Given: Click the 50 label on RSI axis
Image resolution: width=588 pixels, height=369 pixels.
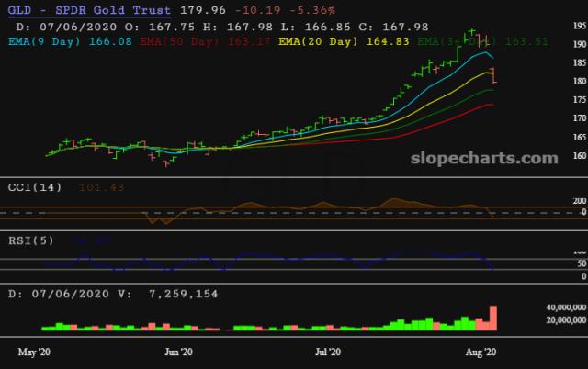Looking at the screenshot, I should point(582,263).
